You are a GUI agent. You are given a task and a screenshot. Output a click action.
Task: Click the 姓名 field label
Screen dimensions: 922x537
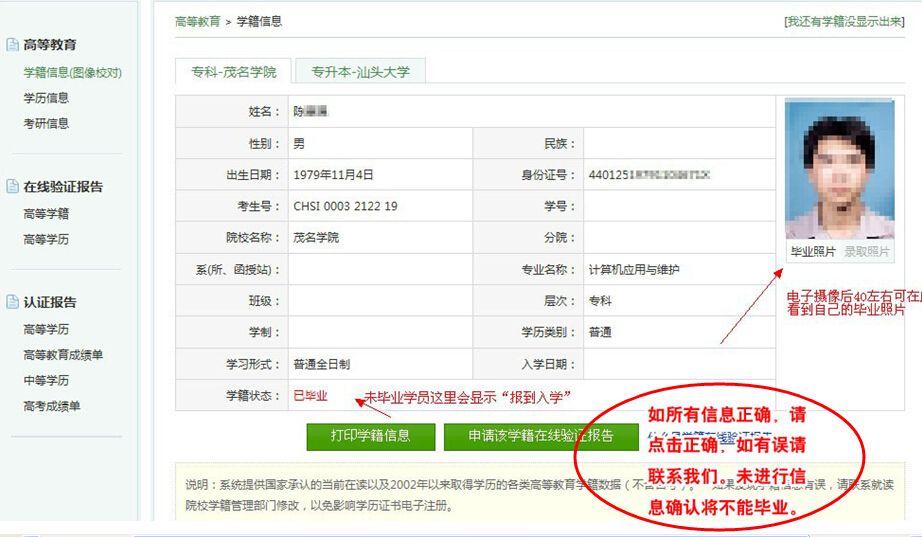(x=265, y=112)
